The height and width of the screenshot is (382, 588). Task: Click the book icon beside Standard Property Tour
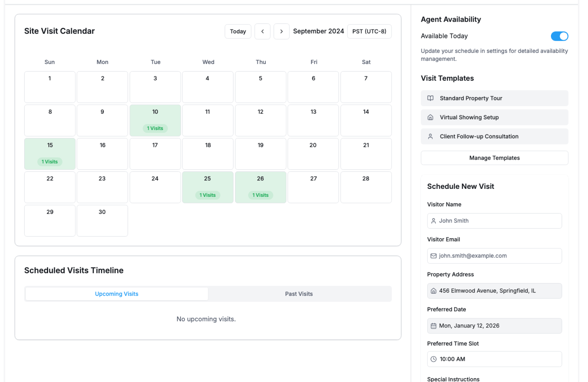(430, 98)
